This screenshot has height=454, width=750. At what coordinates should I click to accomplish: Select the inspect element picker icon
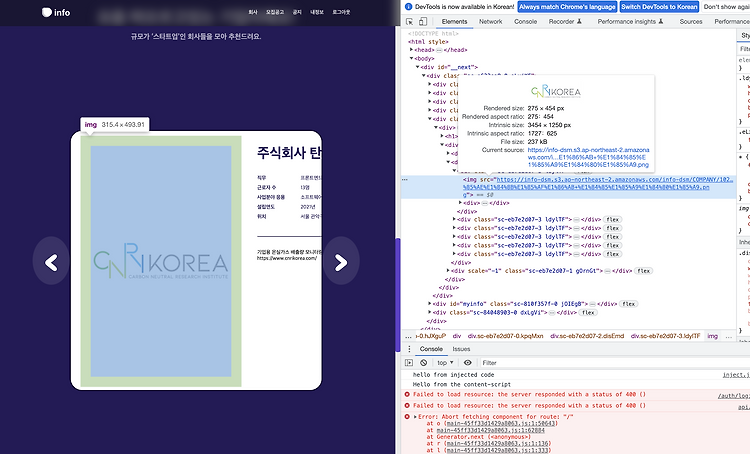(x=409, y=22)
